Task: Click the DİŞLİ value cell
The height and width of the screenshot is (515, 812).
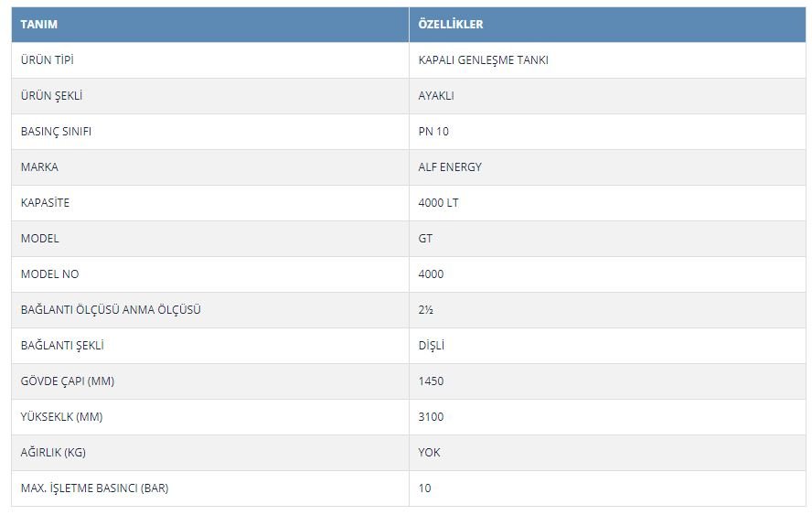Action: pyautogui.click(x=607, y=346)
